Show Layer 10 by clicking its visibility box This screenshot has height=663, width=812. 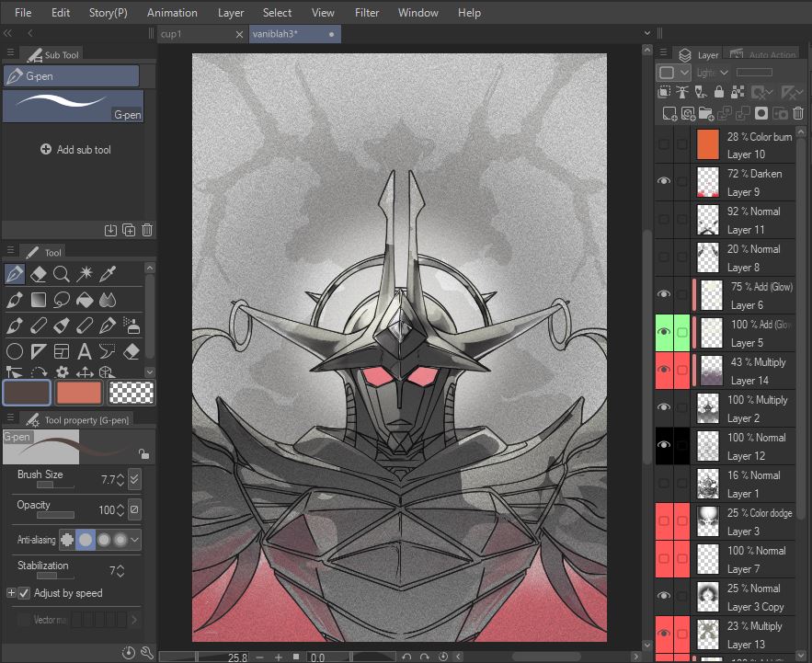(x=664, y=144)
